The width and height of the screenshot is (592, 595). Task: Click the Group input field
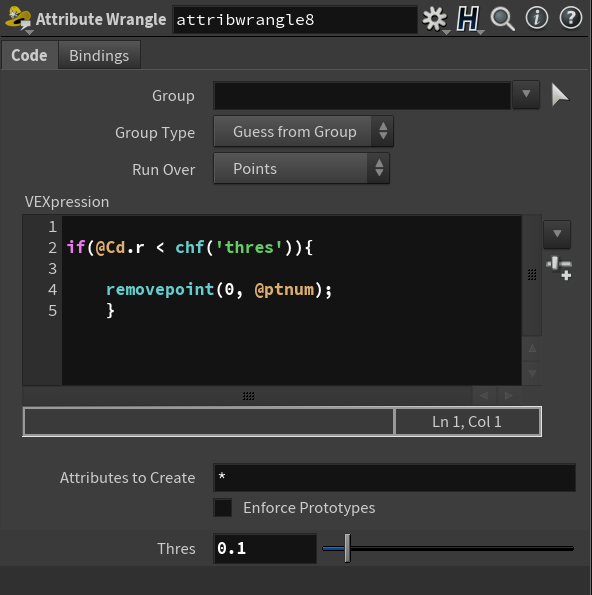point(362,96)
